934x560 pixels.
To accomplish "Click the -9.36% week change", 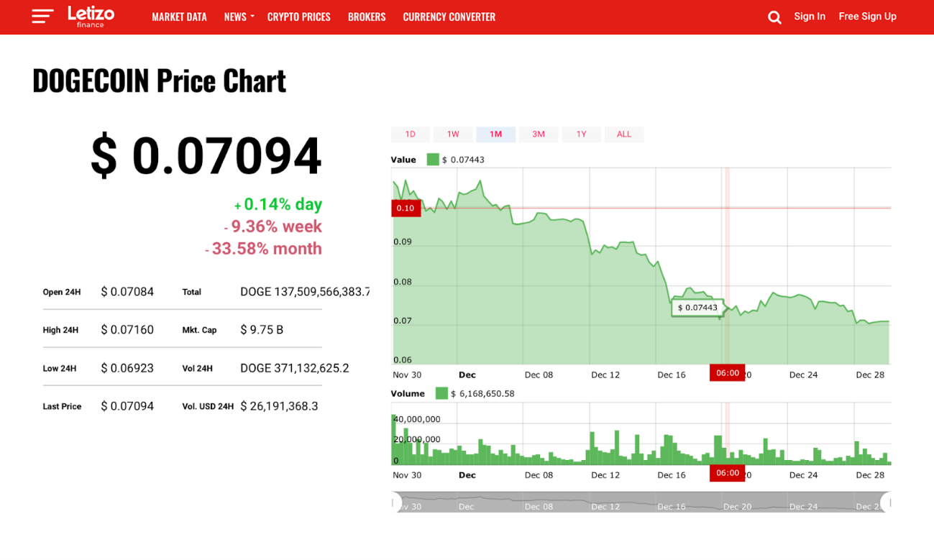I will click(x=273, y=227).
